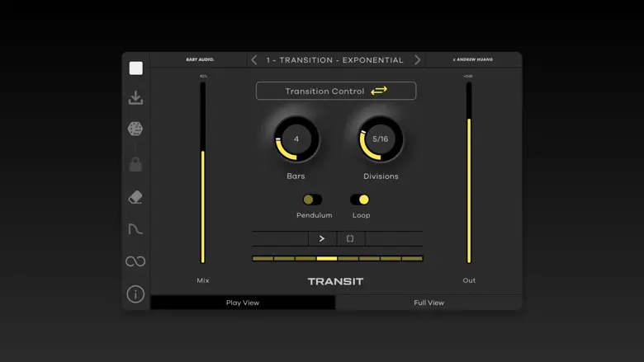
Task: Go to next preset with right chevron
Action: [x=417, y=60]
